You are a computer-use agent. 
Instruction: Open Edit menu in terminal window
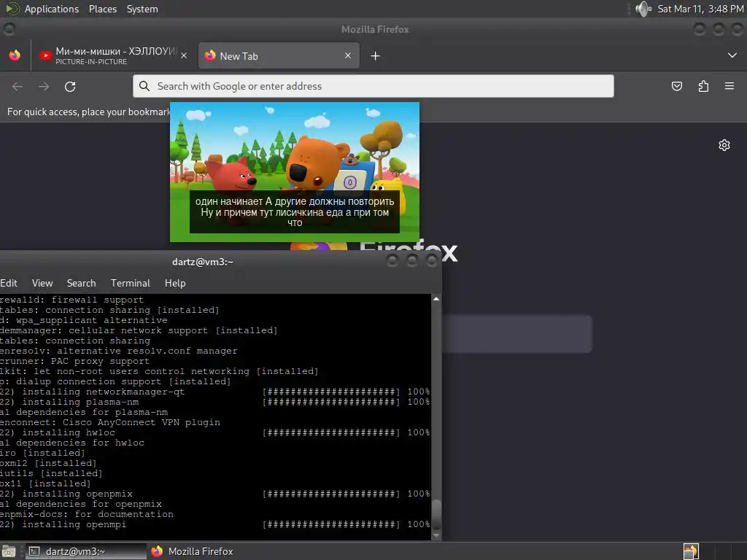[9, 283]
